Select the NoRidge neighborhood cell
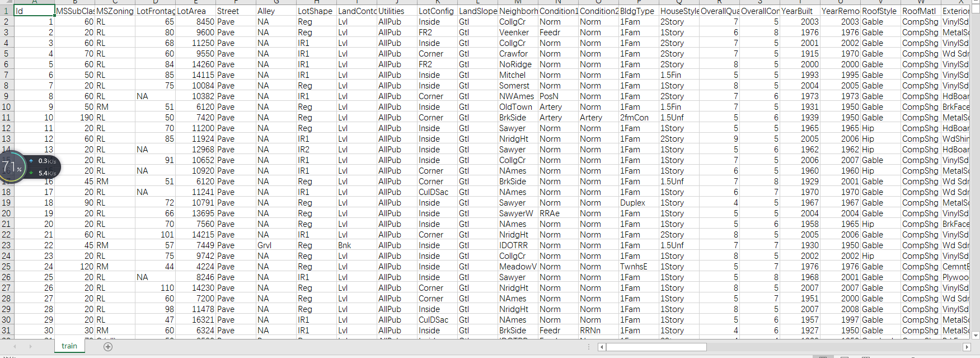This screenshot has height=358, width=980. pos(518,64)
